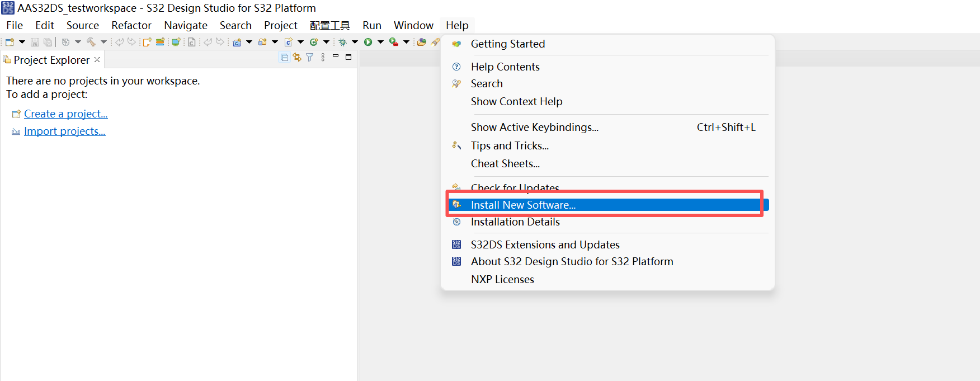Click the green New Class icon
Image resolution: width=980 pixels, height=381 pixels.
point(314,42)
